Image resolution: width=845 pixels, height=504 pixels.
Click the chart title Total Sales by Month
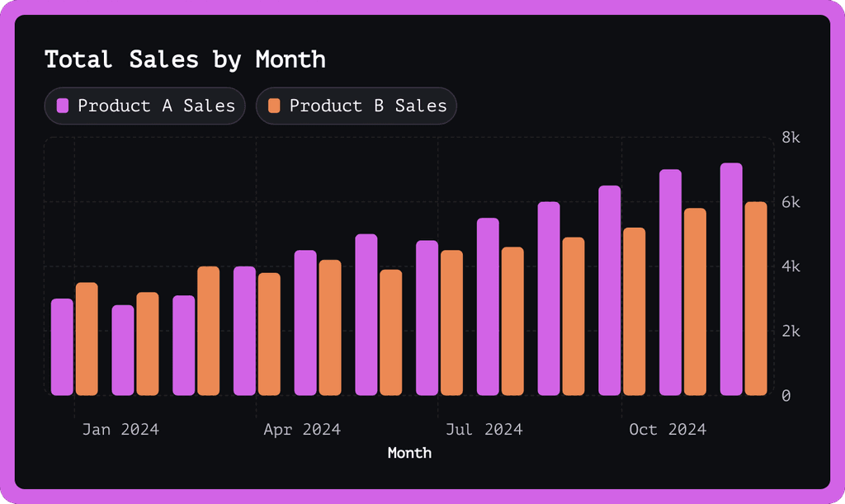185,59
